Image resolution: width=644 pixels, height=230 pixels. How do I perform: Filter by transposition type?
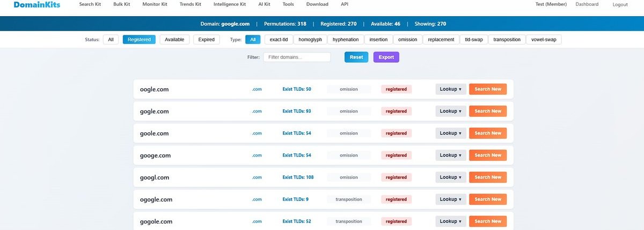click(x=507, y=39)
